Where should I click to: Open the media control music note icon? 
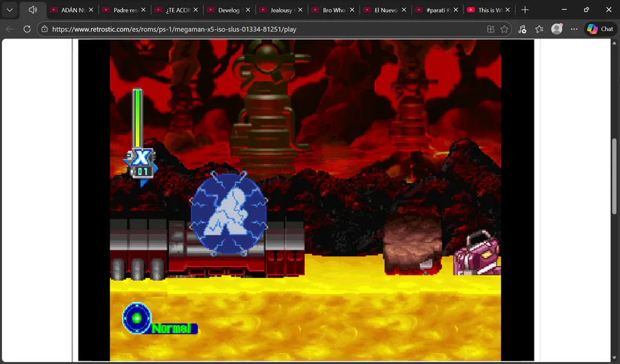click(x=522, y=29)
